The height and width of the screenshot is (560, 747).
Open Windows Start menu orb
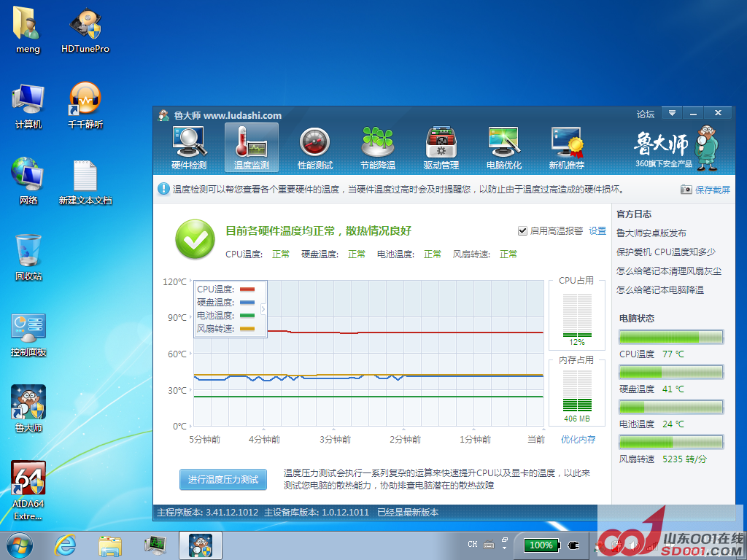click(20, 545)
